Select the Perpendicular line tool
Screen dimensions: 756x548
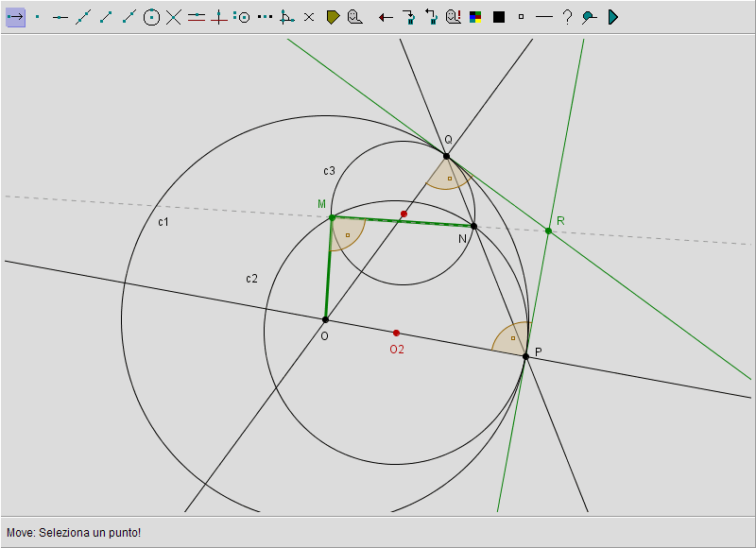(219, 17)
